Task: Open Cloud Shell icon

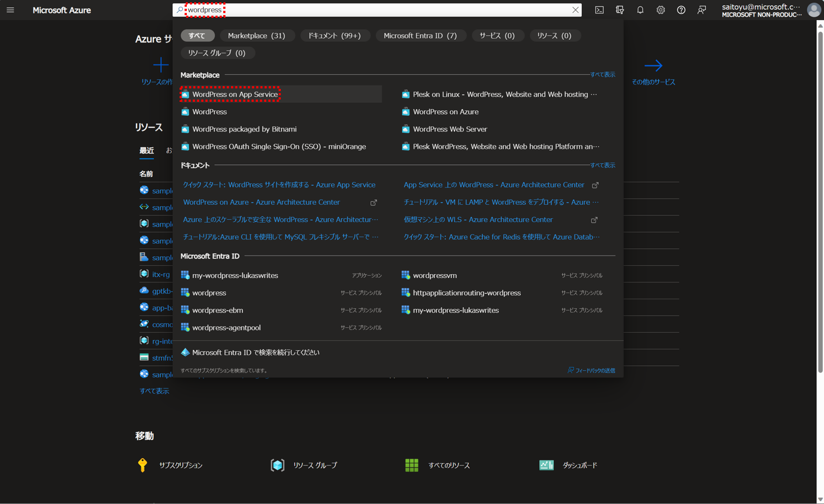Action: click(x=599, y=10)
